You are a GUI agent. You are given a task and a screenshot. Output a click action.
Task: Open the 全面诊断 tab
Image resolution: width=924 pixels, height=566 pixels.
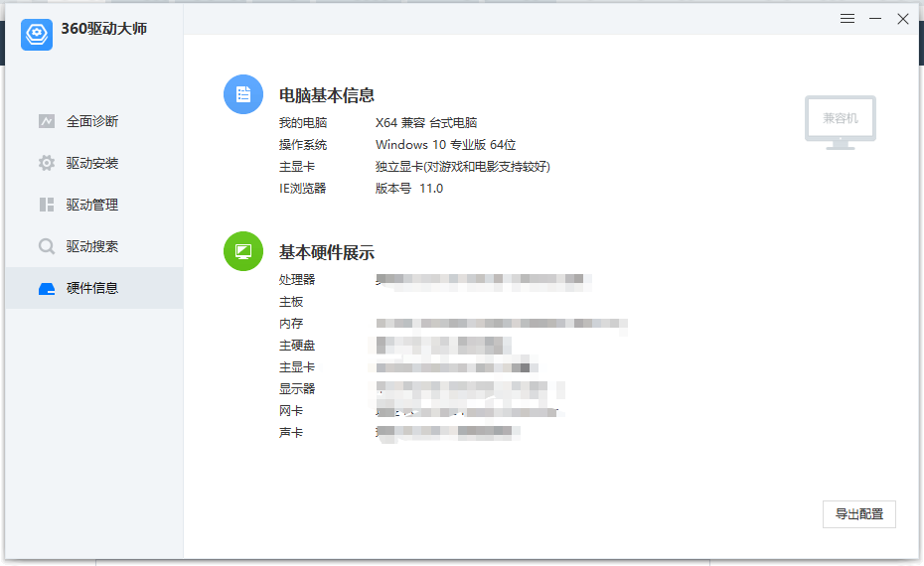tap(94, 121)
